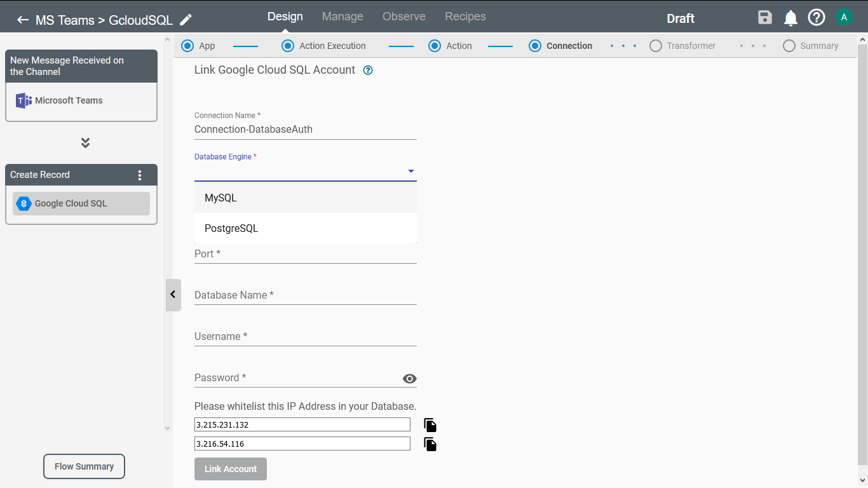Click Microsoft Teams logo icon

point(24,100)
